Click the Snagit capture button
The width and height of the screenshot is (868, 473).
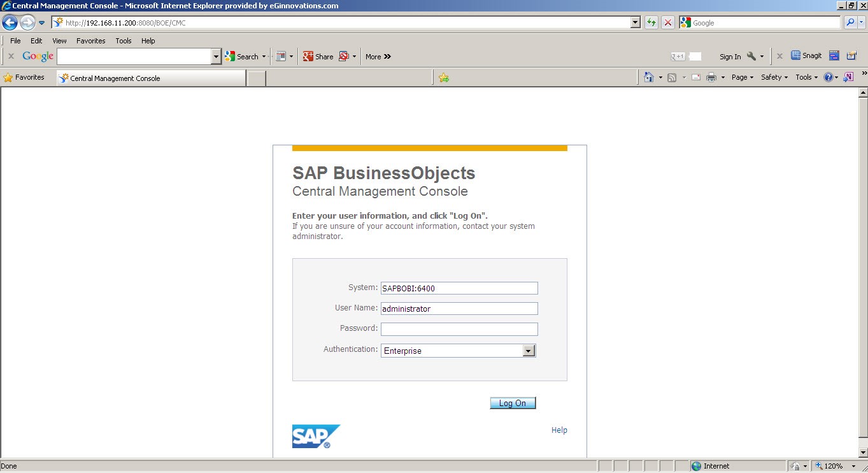806,55
